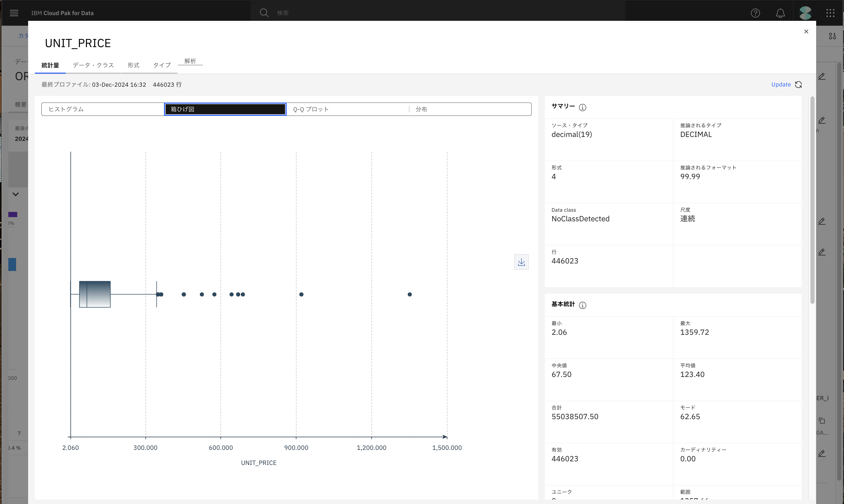Click the refresh icon beside Update
This screenshot has height=504, width=844.
click(798, 85)
